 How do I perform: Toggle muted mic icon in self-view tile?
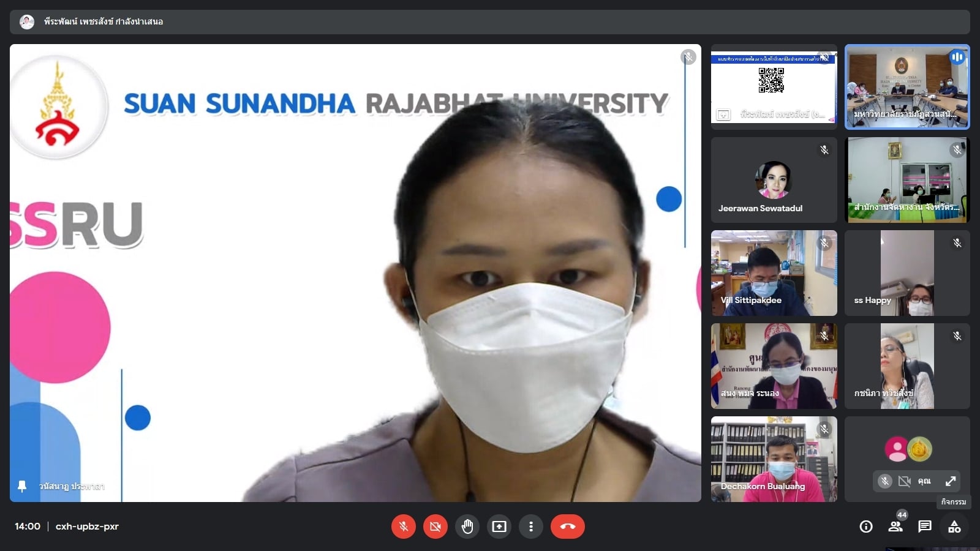coord(884,481)
